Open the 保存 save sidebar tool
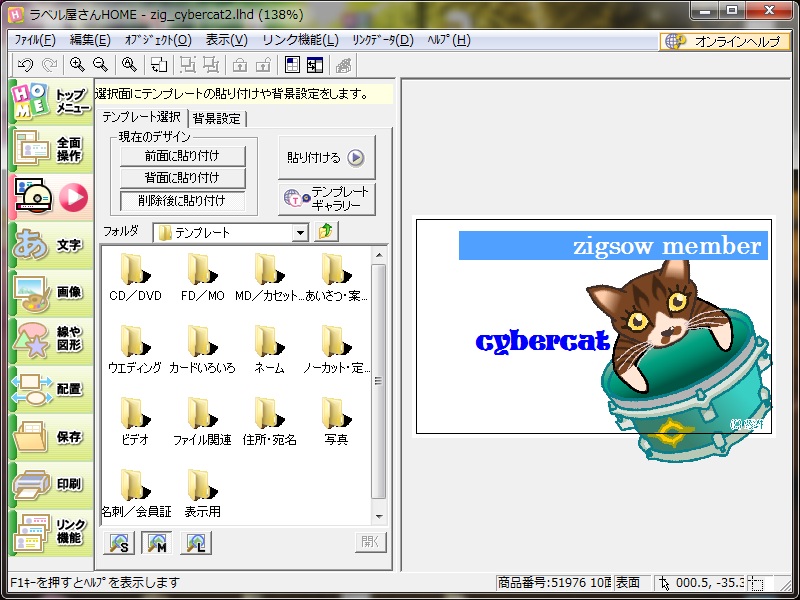Screen dimensions: 800x600 (51, 436)
